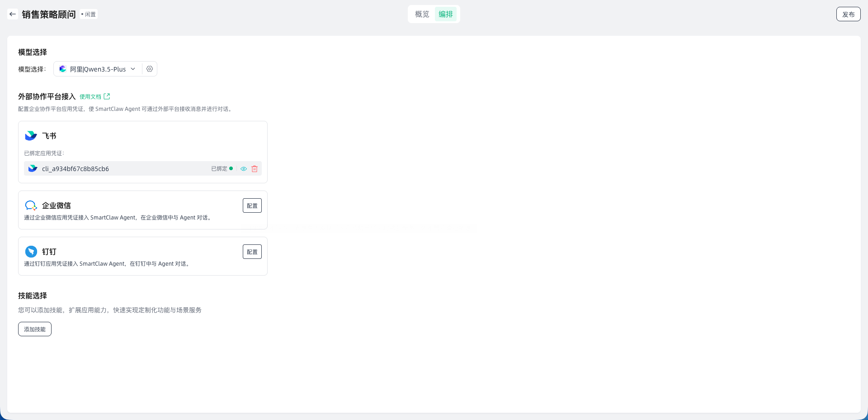Click the back arrow icon
The image size is (868, 420).
[x=13, y=14]
